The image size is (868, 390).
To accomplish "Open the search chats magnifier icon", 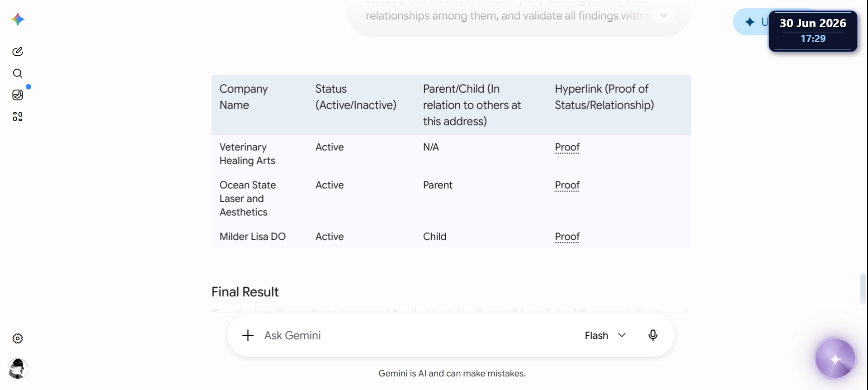I will click(18, 73).
